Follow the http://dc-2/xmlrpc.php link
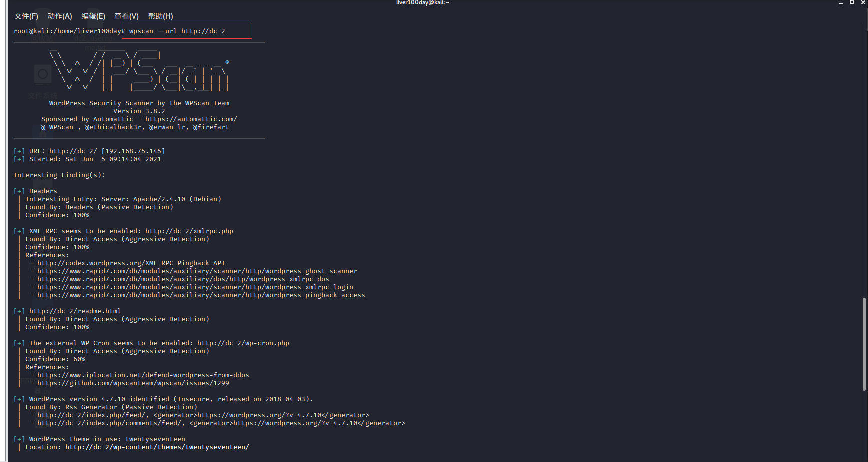Image resolution: width=868 pixels, height=462 pixels. tap(189, 231)
